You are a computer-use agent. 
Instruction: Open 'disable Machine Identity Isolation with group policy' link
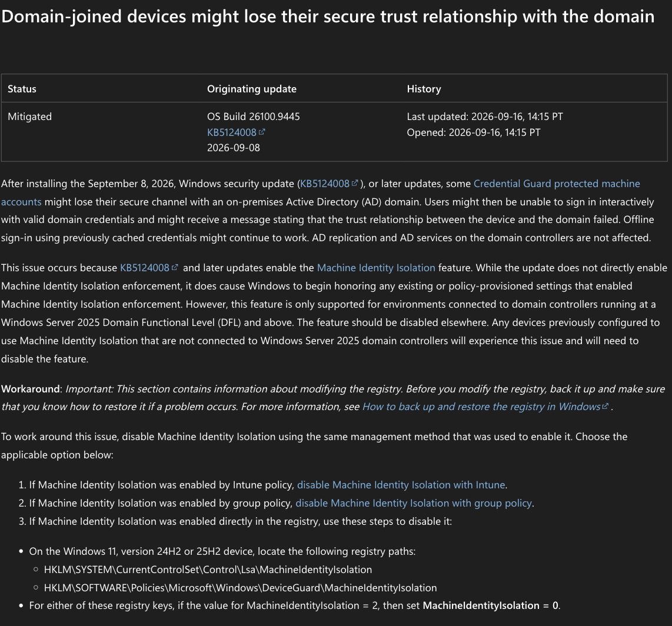pos(414,503)
